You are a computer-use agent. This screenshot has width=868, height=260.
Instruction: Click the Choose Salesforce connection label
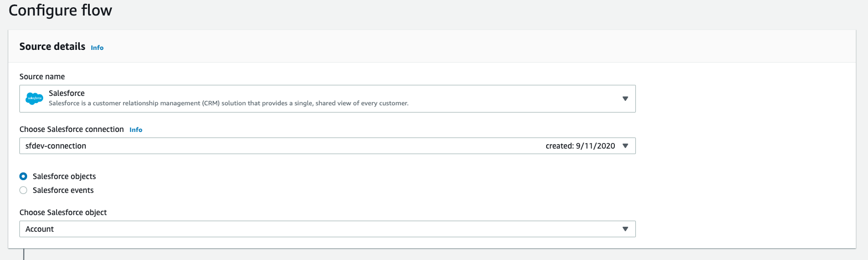(x=71, y=129)
